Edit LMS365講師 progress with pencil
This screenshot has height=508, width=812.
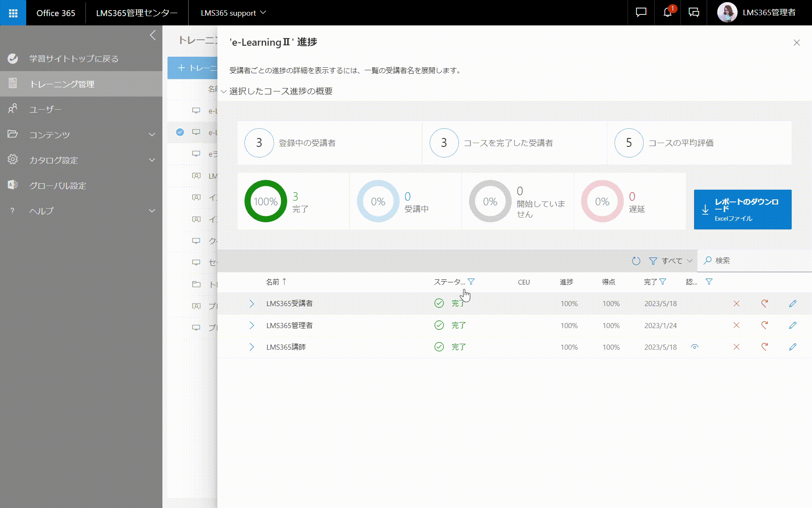point(793,347)
